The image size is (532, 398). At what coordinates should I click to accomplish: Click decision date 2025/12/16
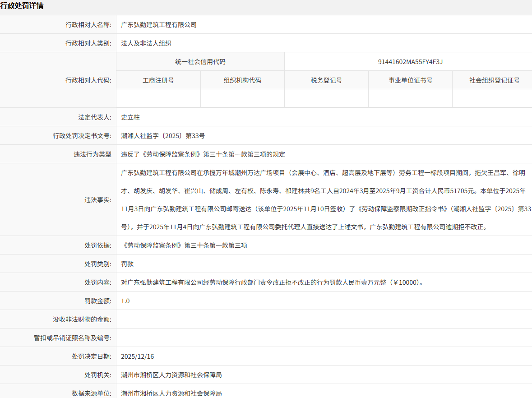138,356
